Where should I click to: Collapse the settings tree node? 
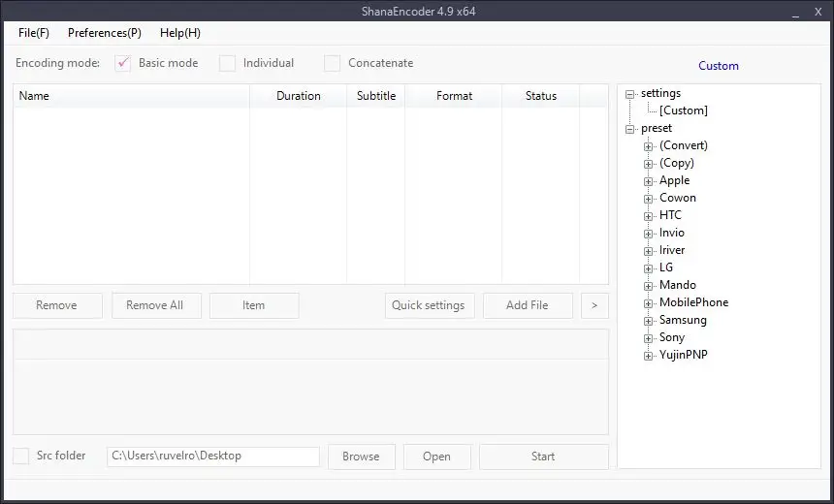(x=630, y=94)
